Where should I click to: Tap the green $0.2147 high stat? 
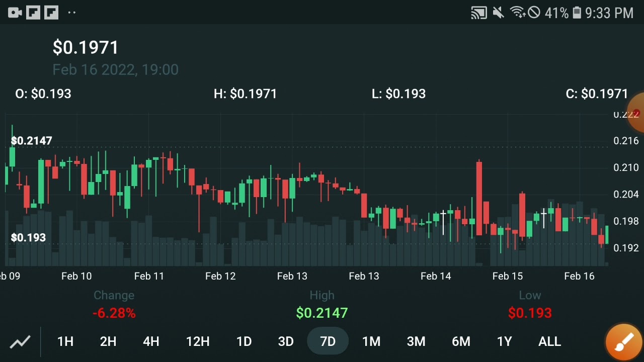click(x=322, y=313)
